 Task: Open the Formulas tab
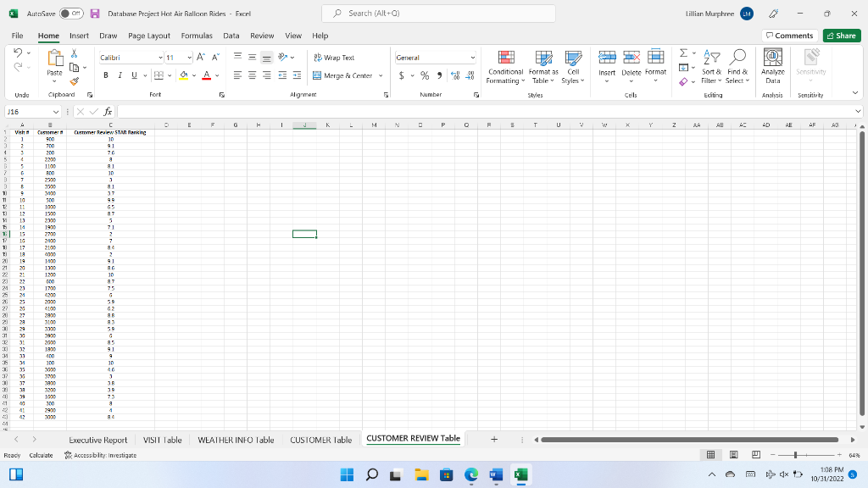point(197,36)
